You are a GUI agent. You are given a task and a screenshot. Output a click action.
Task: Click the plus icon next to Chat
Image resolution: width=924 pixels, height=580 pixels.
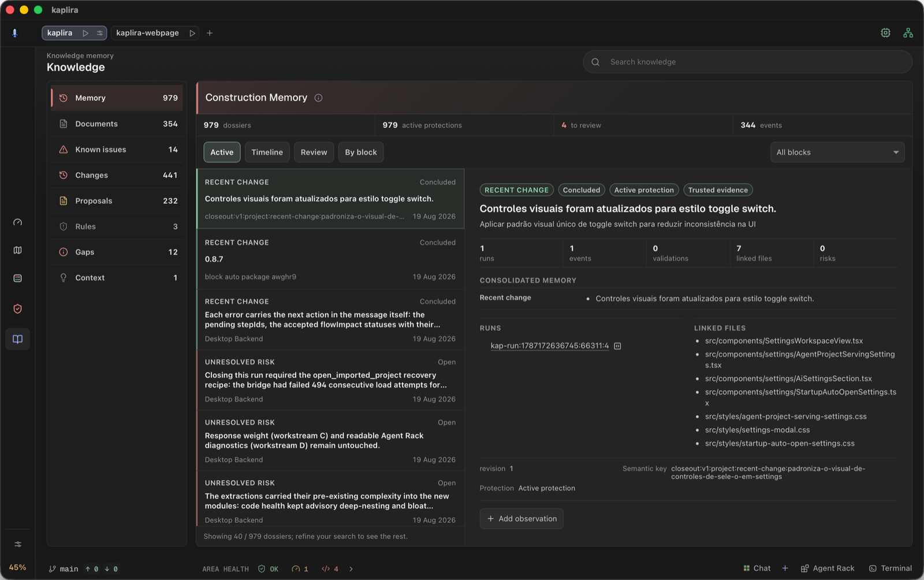[x=785, y=568]
